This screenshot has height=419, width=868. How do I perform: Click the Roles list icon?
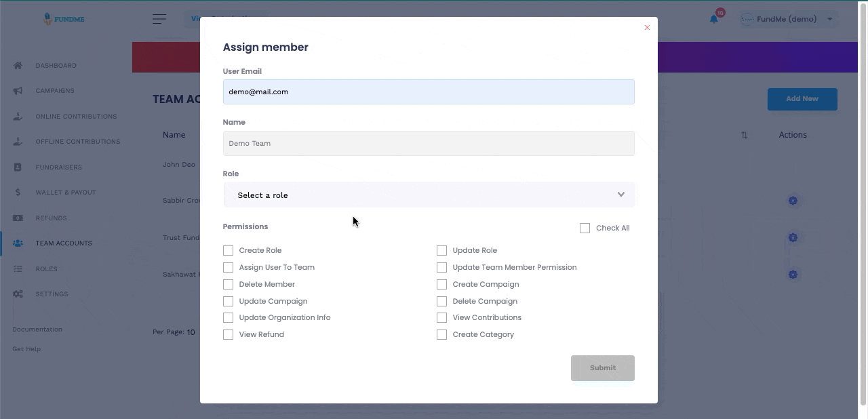pyautogui.click(x=18, y=269)
